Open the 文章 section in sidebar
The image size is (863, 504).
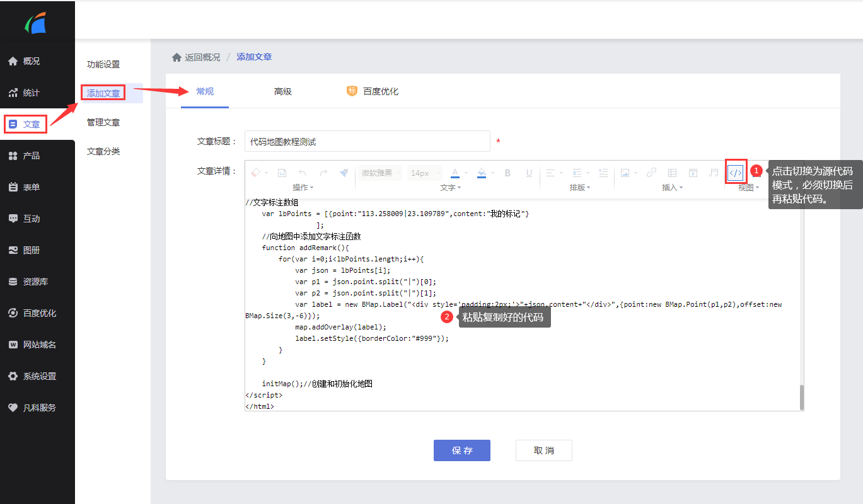[25, 123]
